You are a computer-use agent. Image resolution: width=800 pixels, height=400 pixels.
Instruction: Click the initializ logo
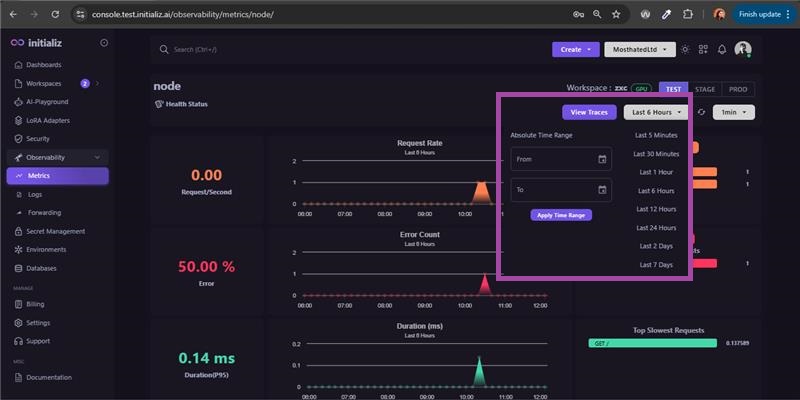36,43
